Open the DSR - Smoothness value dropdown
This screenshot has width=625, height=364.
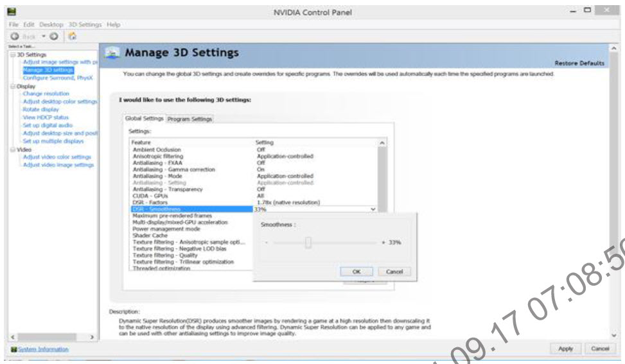pos(373,209)
